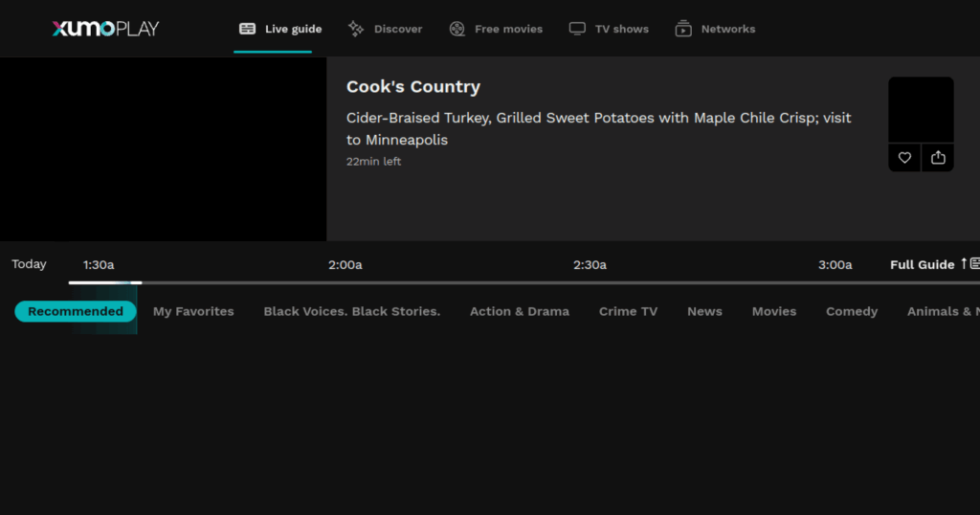This screenshot has width=980, height=515.
Task: Choose the Action & Drama category
Action: coord(520,311)
